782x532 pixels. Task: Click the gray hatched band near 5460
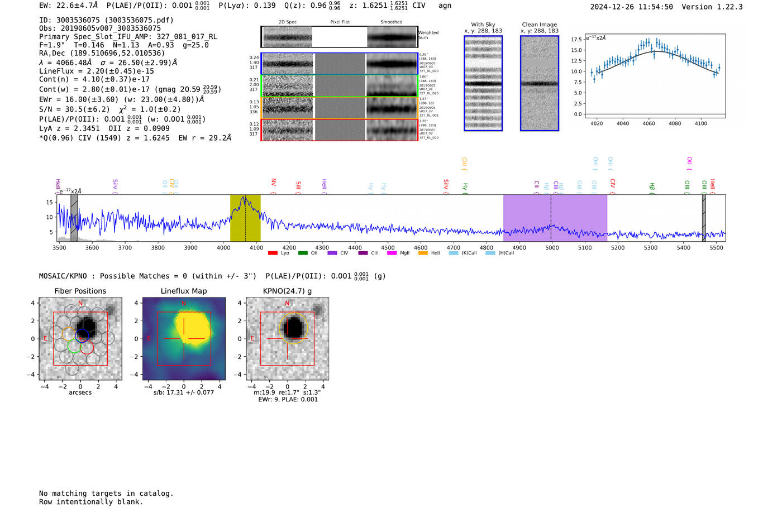click(x=704, y=218)
